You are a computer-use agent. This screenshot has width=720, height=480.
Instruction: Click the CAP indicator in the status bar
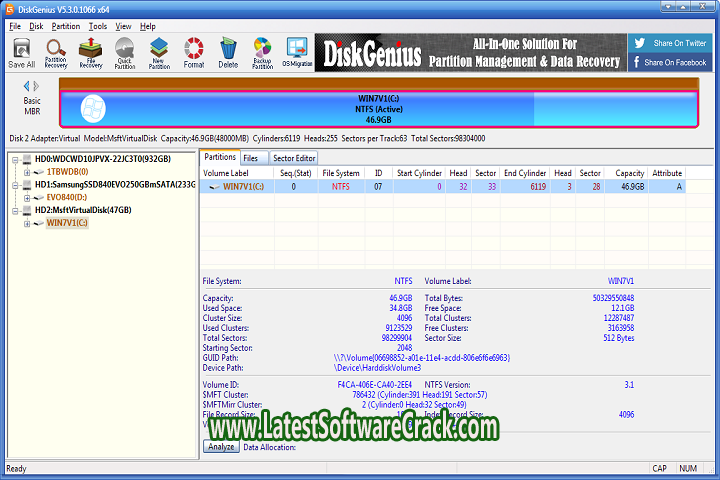point(659,469)
